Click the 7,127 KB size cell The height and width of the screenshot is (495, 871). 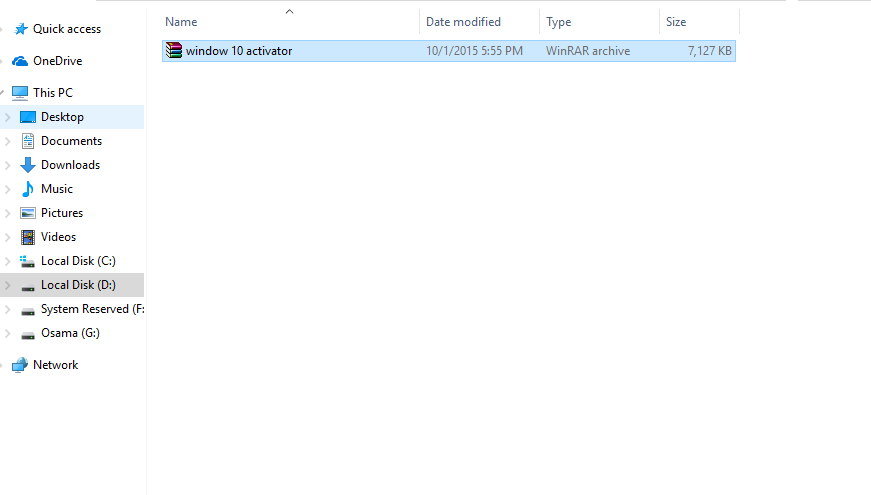point(709,51)
